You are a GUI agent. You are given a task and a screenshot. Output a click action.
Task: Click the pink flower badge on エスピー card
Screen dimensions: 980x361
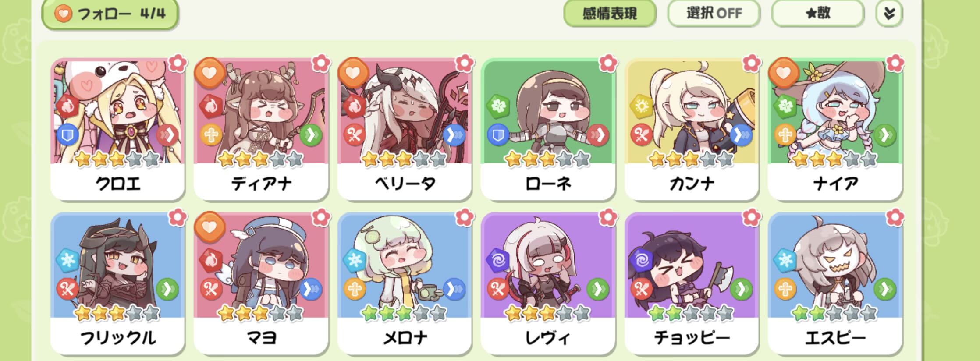pyautogui.click(x=895, y=217)
